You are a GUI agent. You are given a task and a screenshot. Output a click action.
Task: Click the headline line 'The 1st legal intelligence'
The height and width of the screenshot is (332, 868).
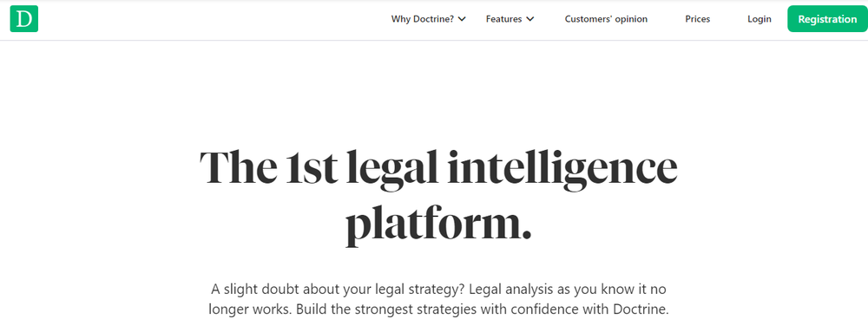[x=437, y=168]
